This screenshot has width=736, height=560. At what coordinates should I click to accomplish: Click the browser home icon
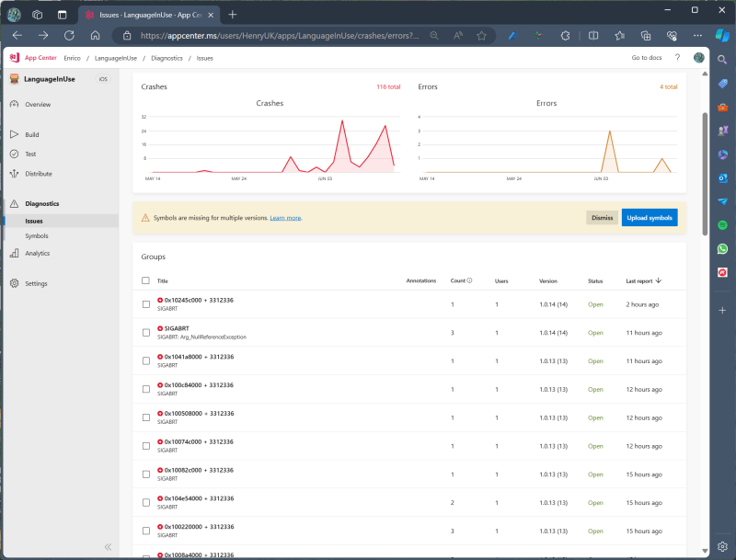click(96, 36)
